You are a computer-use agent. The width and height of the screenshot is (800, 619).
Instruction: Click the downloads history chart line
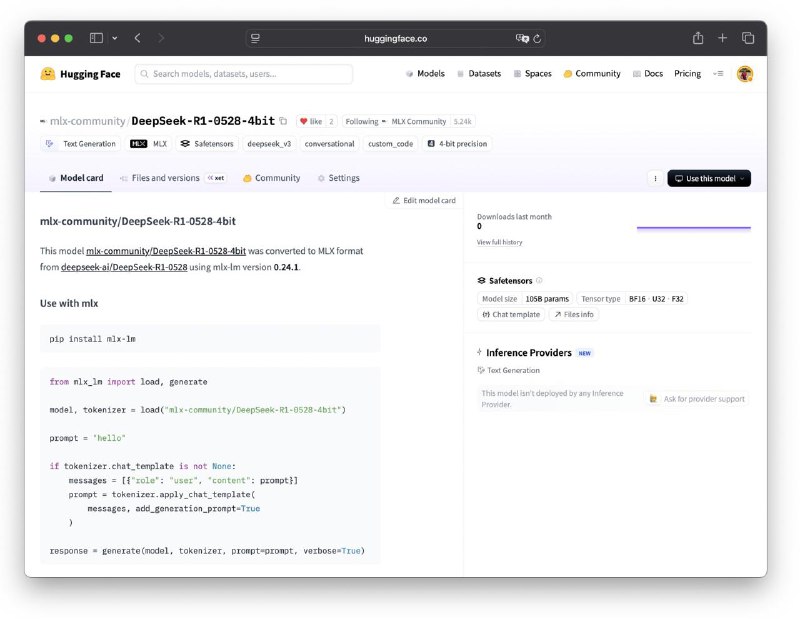(694, 228)
